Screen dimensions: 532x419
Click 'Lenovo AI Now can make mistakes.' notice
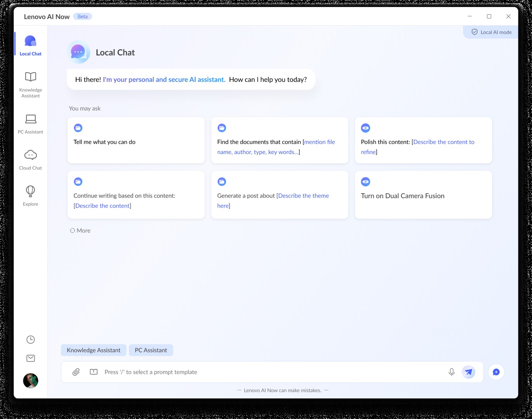point(283,390)
